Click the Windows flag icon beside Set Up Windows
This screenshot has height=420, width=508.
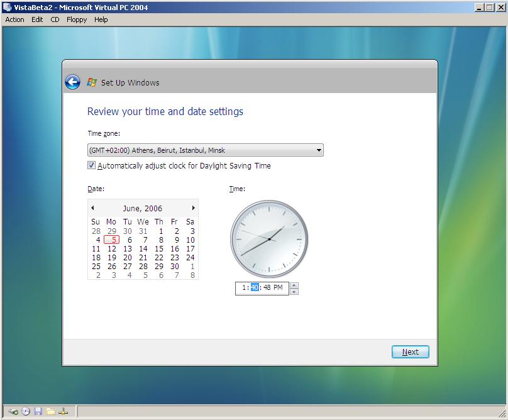pos(92,82)
